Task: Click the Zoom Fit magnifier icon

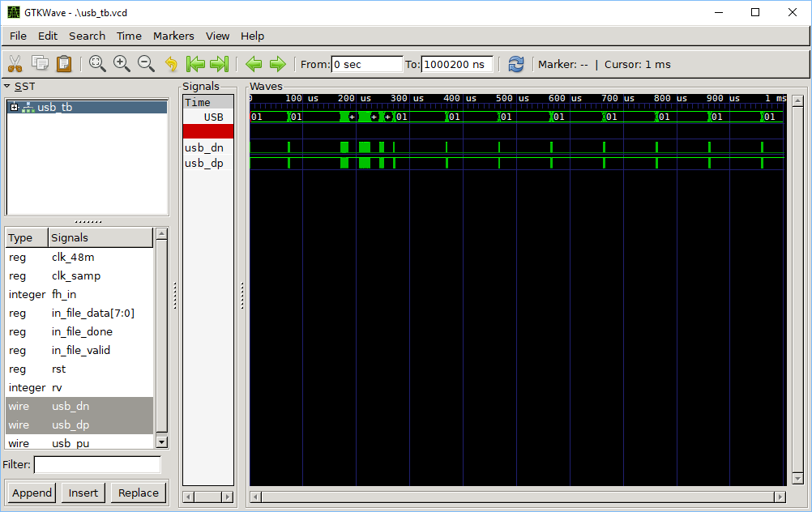Action: 97,64
